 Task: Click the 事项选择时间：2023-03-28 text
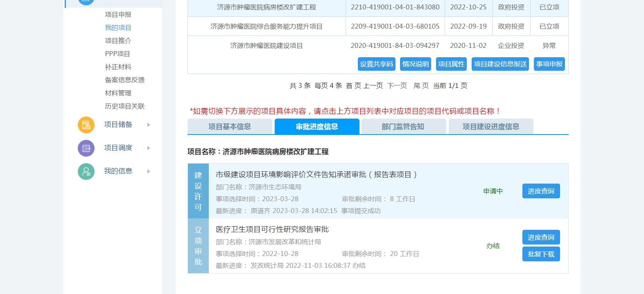pos(257,199)
